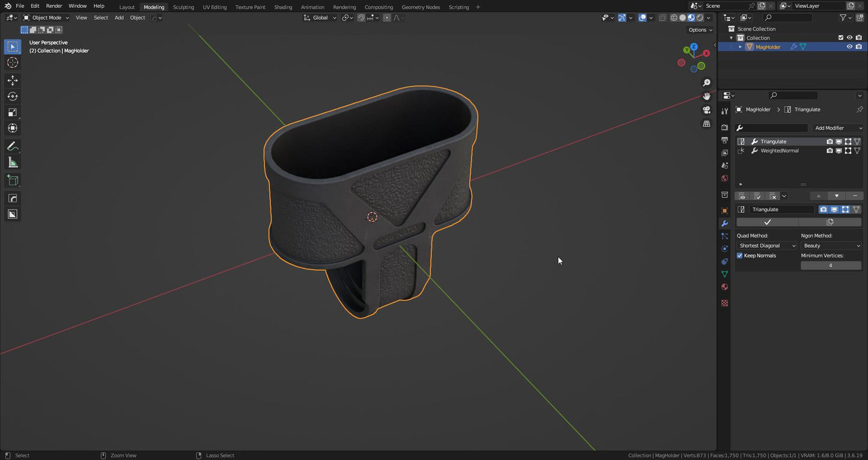
Task: Select WeightedNormal modifier in the list
Action: (x=779, y=151)
